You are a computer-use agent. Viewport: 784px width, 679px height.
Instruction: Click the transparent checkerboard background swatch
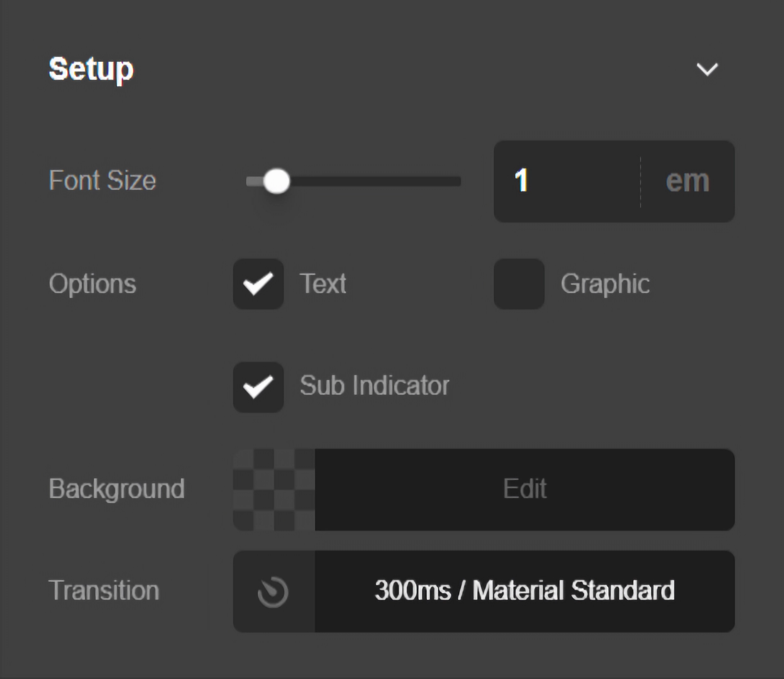click(274, 490)
